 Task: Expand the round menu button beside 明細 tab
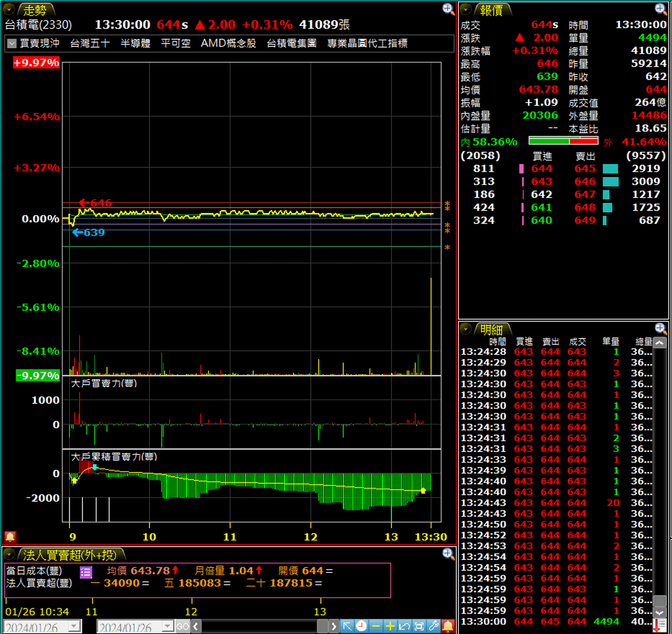[466, 329]
